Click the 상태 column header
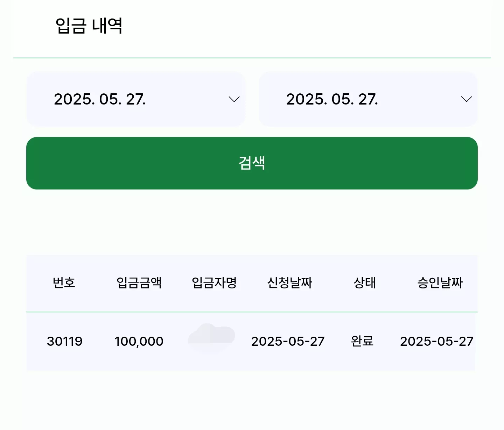The width and height of the screenshot is (504, 430). coord(365,282)
